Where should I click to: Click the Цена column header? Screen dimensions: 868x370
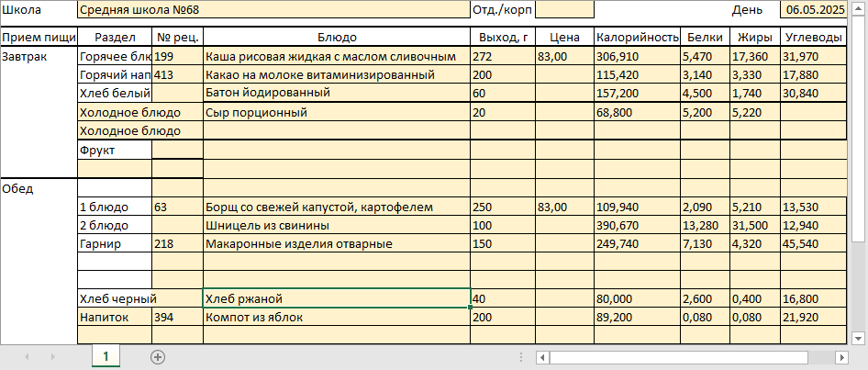[x=564, y=37]
